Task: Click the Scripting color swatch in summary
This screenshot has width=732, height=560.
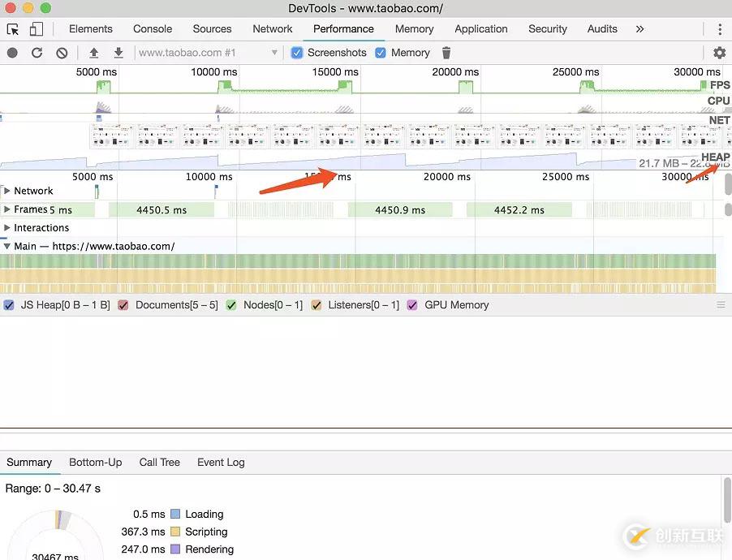Action: click(175, 532)
